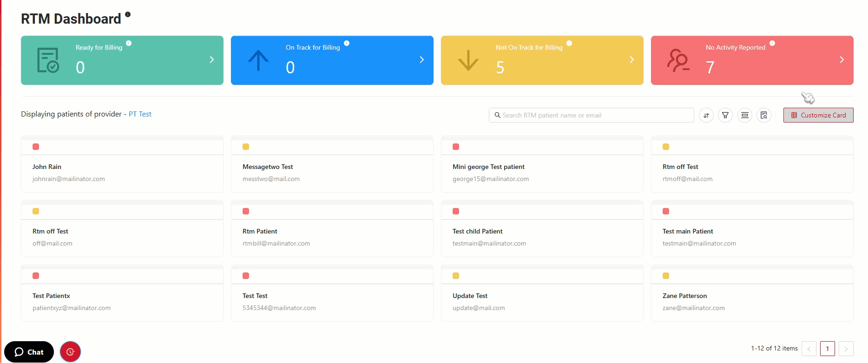The width and height of the screenshot is (868, 363).
Task: Click info icon beside No Activity Reported
Action: coord(772,43)
